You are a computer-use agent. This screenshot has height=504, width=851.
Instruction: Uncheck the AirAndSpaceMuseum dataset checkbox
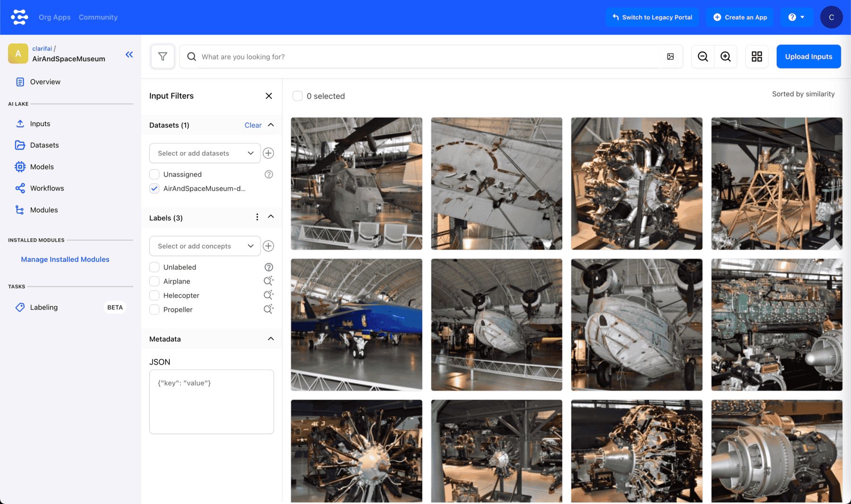pos(154,189)
